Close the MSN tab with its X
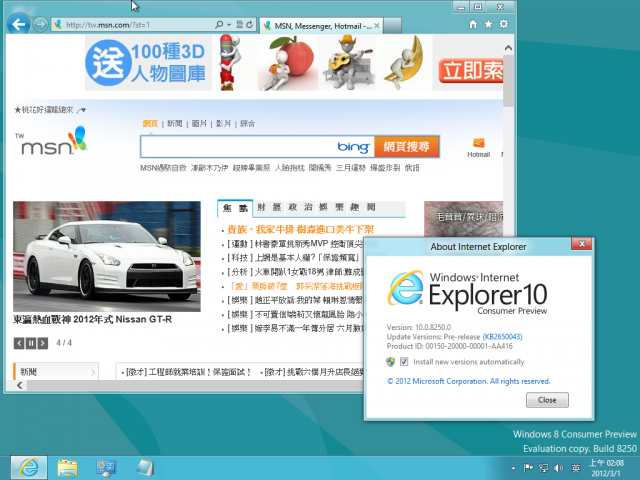 tap(377, 26)
